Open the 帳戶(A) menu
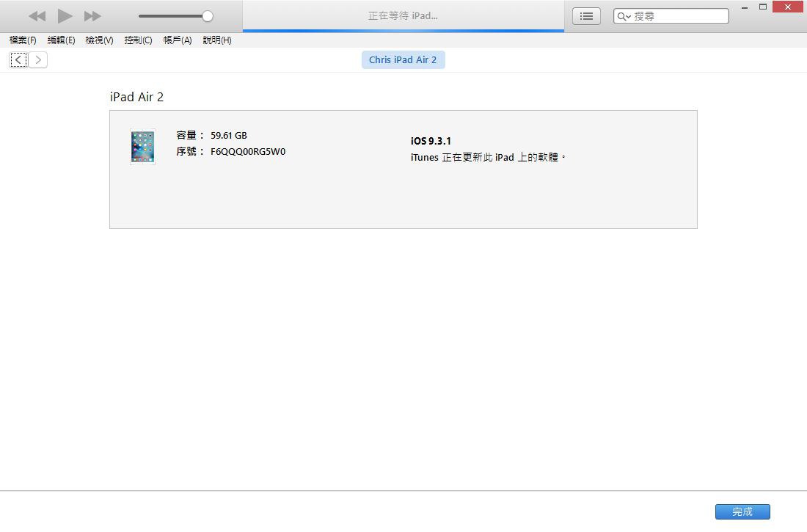Viewport: 807px width, 532px height. [177, 40]
